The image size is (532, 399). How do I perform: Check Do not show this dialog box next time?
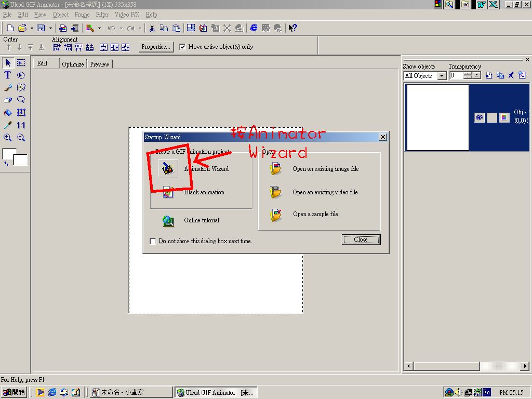pyautogui.click(x=153, y=241)
